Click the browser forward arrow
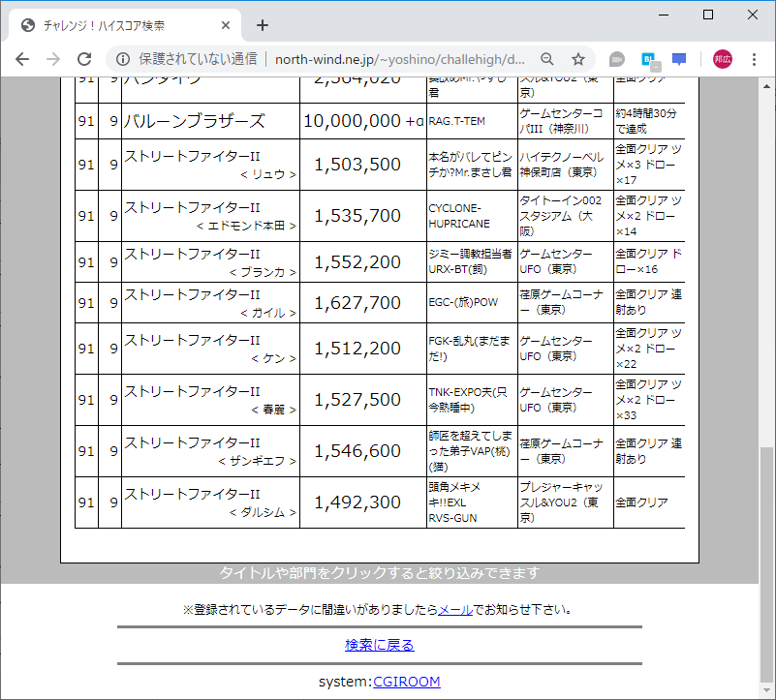The width and height of the screenshot is (776, 700). (53, 59)
